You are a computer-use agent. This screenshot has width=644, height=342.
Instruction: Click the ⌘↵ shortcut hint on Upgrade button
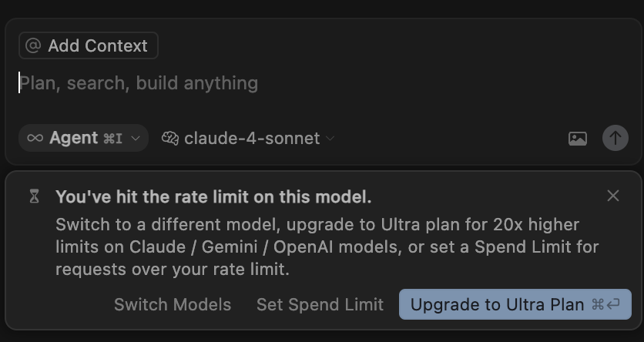click(605, 304)
